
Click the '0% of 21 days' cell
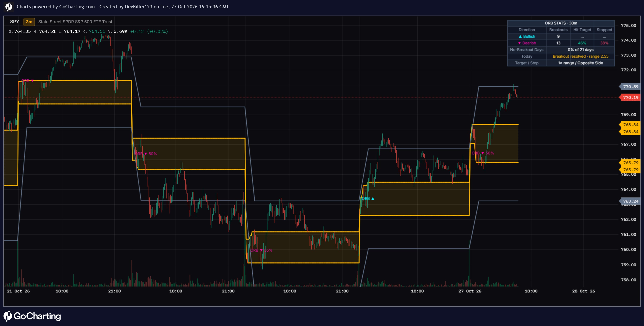581,50
